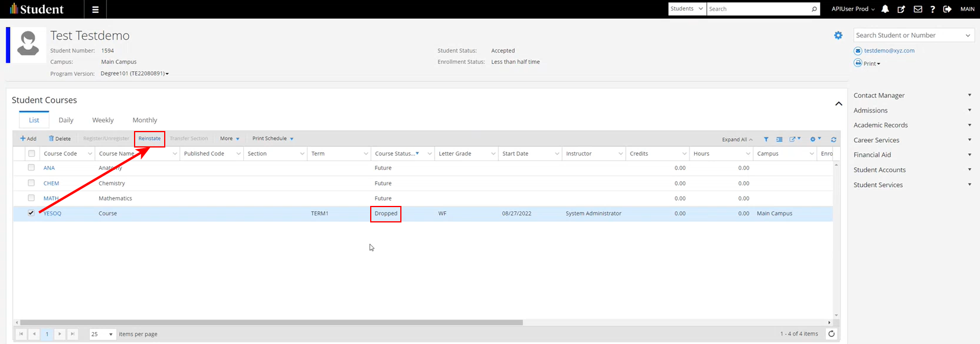Open Program Version Degree101 dropdown
980x344 pixels.
point(135,74)
